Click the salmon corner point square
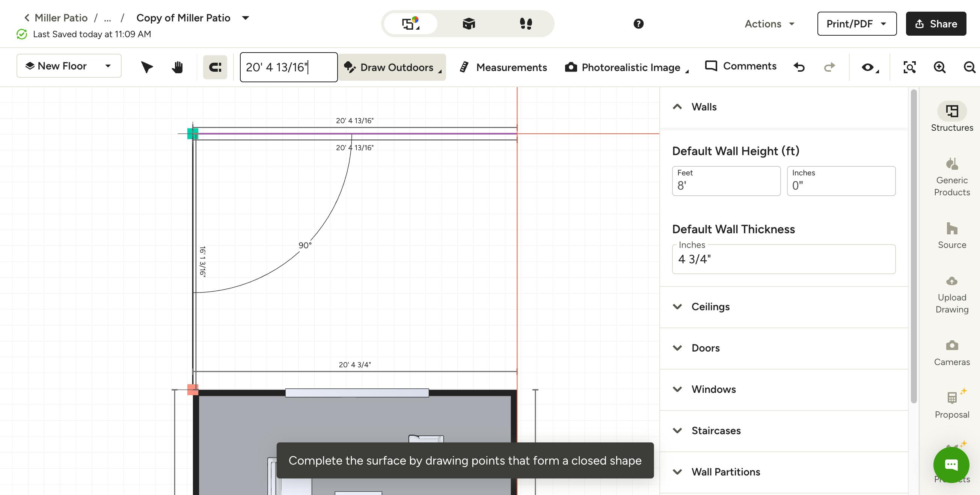Screen dimensions: 980x495 coord(193,389)
